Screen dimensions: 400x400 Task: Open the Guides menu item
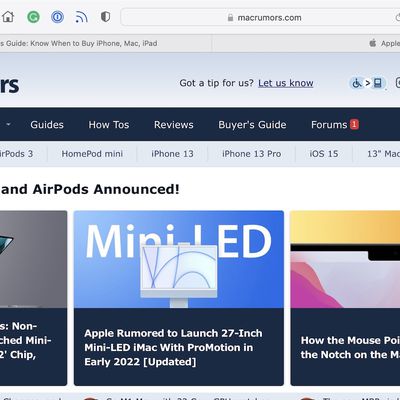(47, 125)
